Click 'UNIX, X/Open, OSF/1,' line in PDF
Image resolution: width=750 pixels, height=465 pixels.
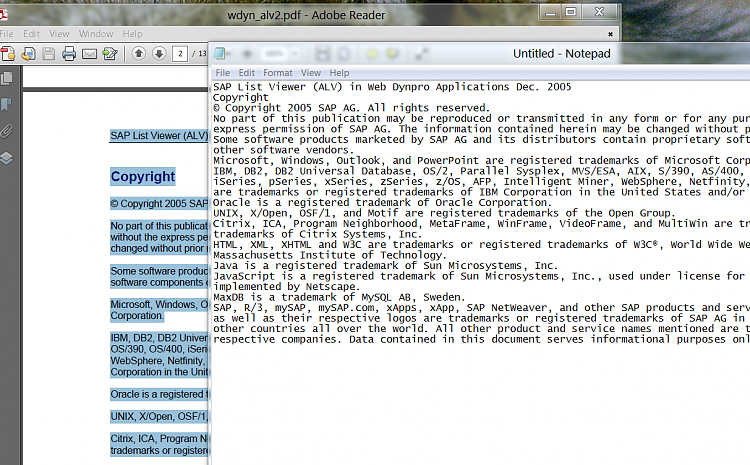point(159,416)
